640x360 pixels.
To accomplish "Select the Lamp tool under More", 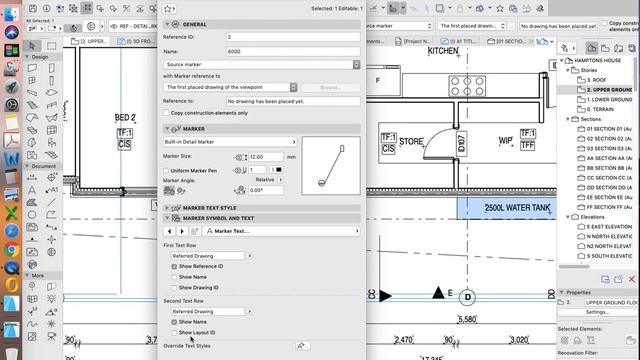I will pyautogui.click(x=51, y=299).
